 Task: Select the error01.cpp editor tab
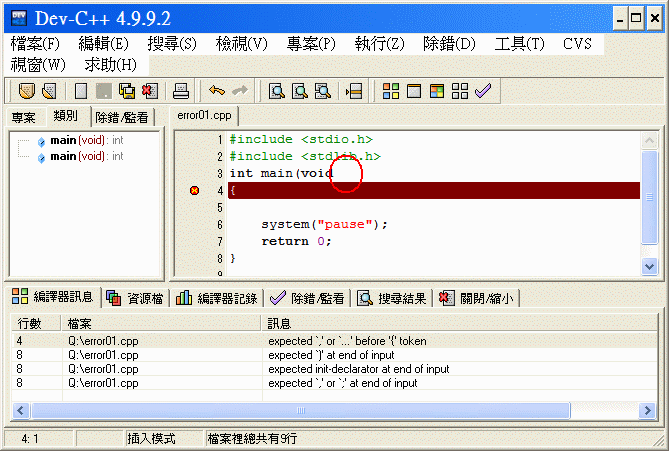[x=204, y=115]
